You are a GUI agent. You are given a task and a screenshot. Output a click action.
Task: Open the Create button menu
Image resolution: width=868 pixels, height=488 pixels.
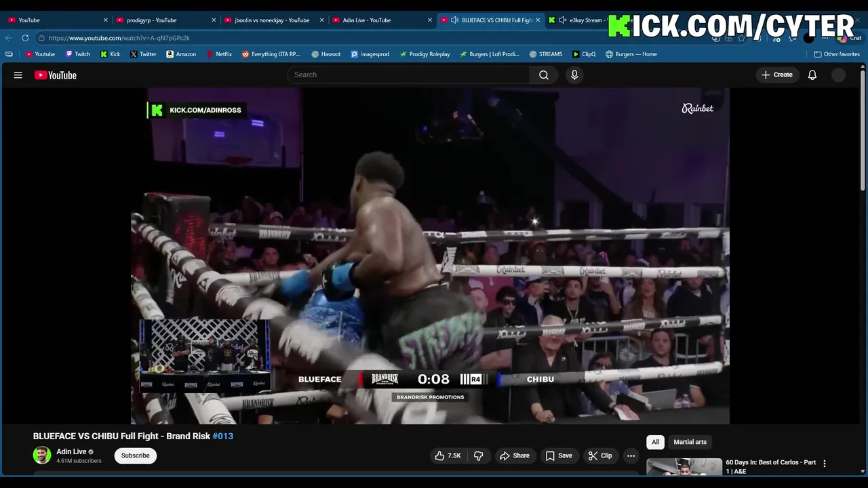pyautogui.click(x=777, y=75)
